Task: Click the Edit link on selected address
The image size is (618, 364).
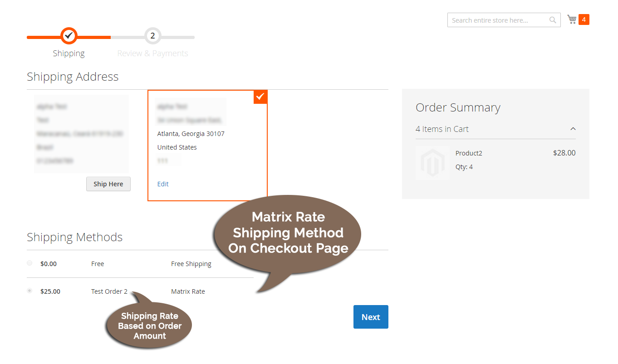Action: point(162,184)
